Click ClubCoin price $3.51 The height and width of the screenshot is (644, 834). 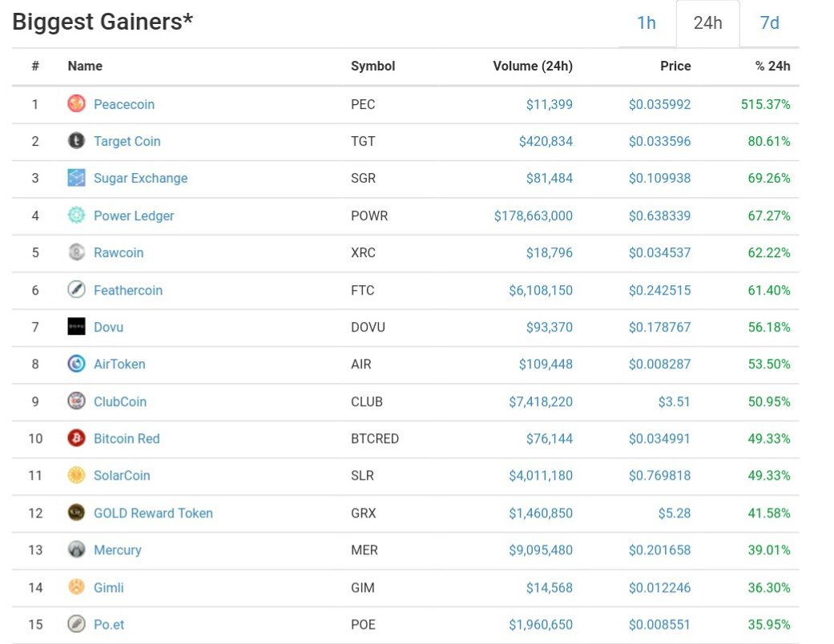[x=674, y=401]
